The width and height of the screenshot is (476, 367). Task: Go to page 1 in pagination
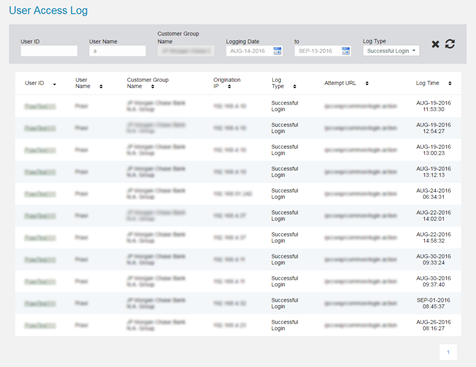point(448,352)
